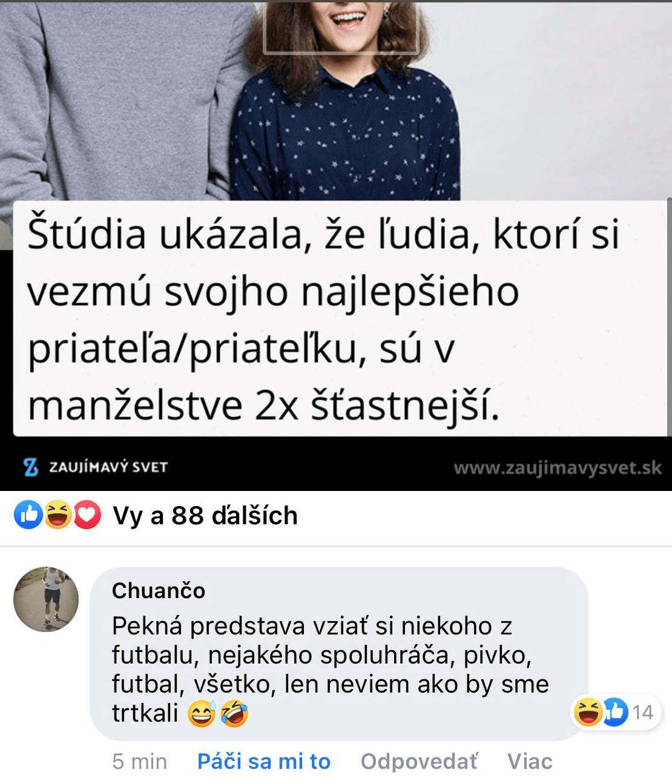Click the laughing Haha reaction icon under post
Image resolution: width=672 pixels, height=784 pixels.
pos(58,515)
